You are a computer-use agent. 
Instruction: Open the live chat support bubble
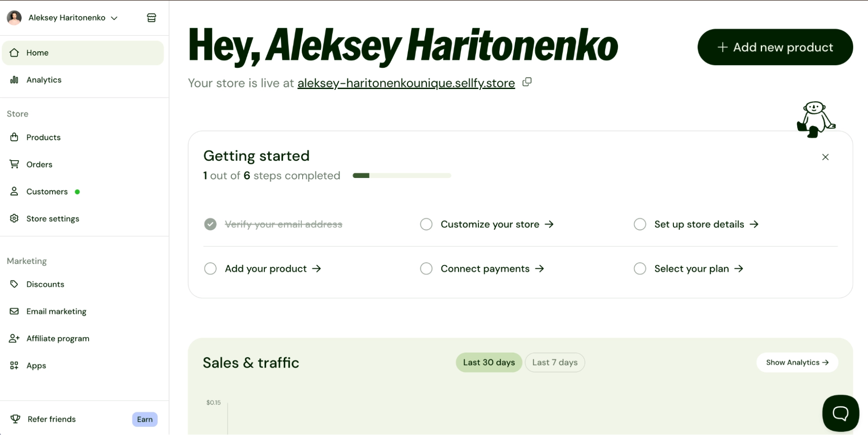[840, 413]
